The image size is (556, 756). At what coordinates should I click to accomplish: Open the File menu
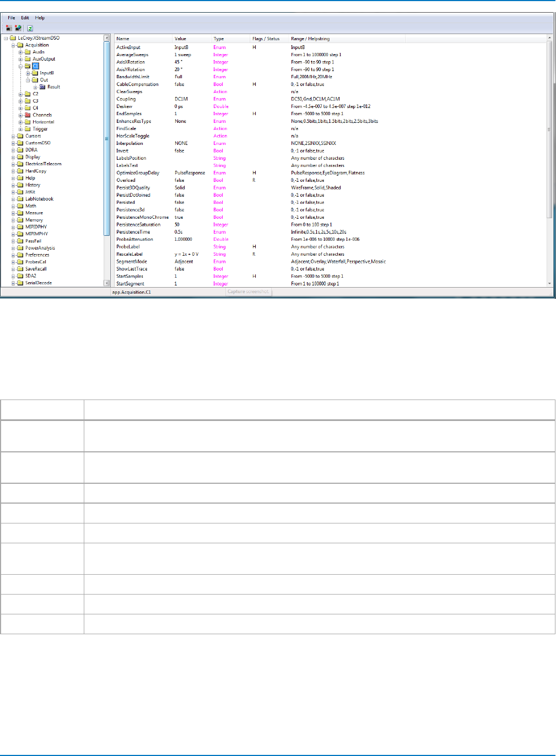click(x=11, y=18)
